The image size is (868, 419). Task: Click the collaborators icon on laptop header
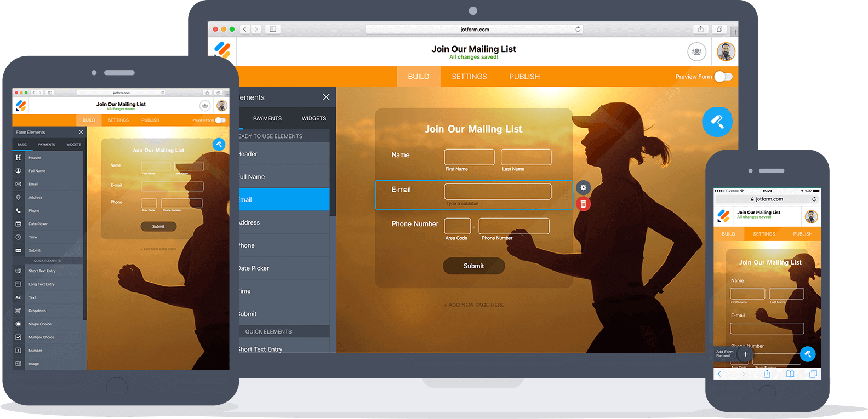[x=696, y=52]
